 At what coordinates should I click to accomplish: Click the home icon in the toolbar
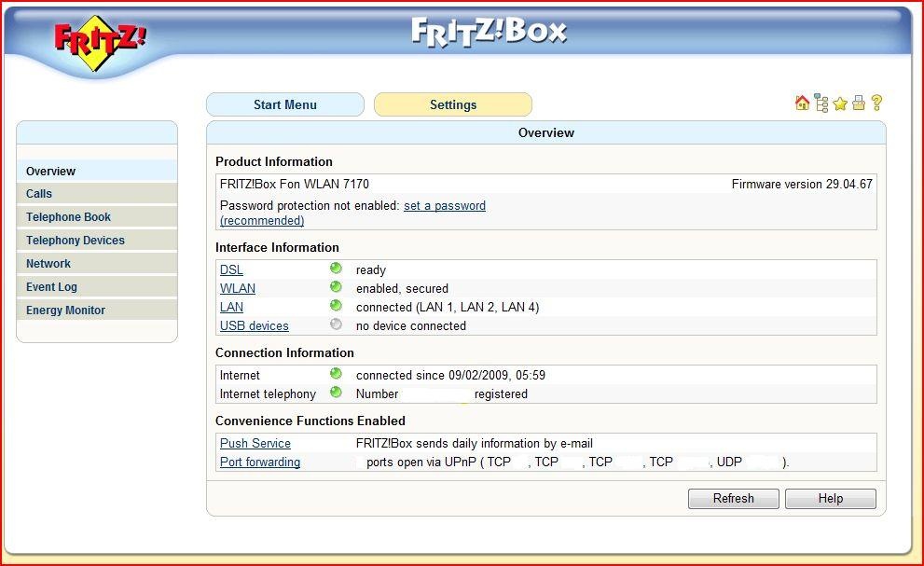pos(802,104)
